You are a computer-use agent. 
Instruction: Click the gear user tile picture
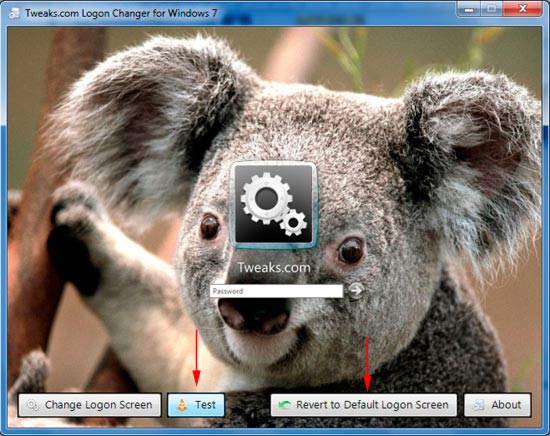pos(274,205)
